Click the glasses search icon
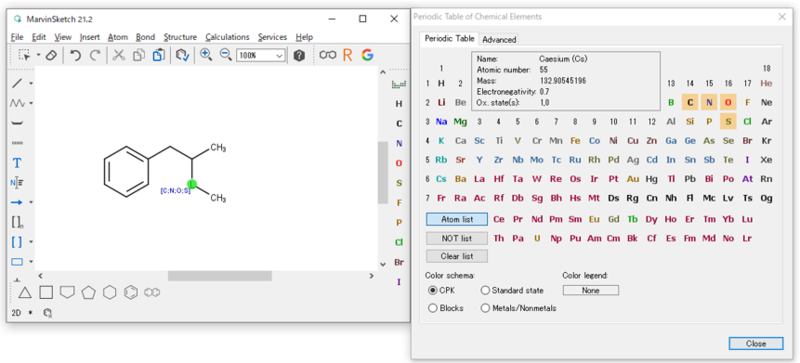Screen dimensions: 800x363 [328, 55]
